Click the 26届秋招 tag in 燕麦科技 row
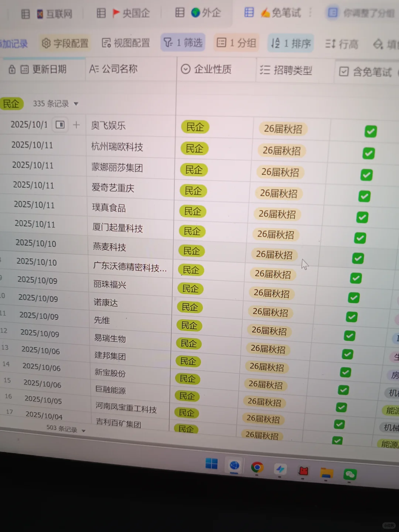The image size is (399, 532). [x=274, y=255]
